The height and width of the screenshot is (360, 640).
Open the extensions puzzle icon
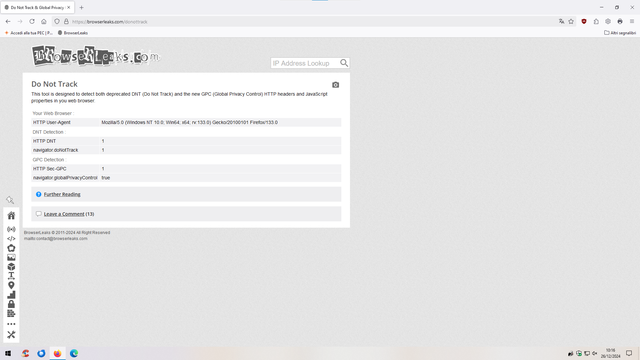pyautogui.click(x=596, y=22)
